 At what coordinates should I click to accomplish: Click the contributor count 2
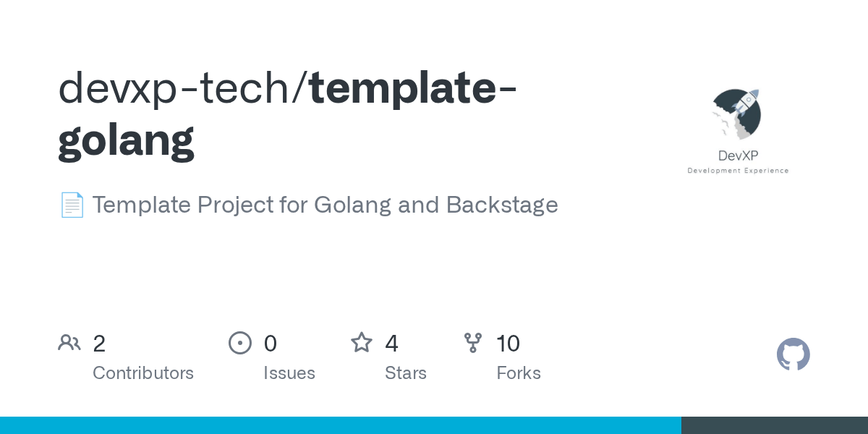click(x=99, y=344)
